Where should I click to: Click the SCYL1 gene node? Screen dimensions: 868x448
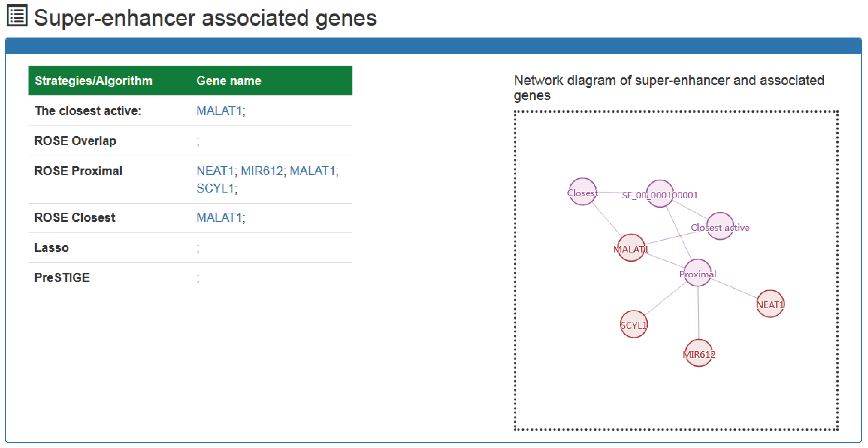pyautogui.click(x=634, y=324)
